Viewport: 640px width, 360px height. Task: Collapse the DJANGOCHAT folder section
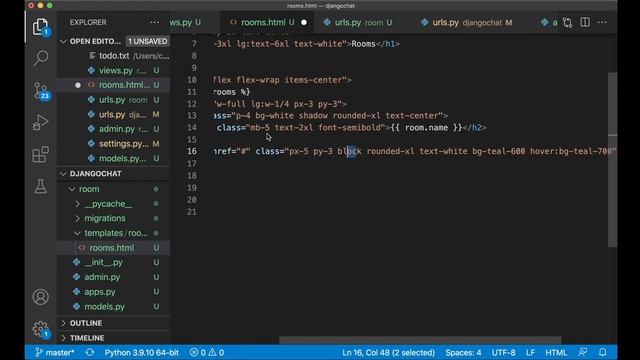[63, 174]
